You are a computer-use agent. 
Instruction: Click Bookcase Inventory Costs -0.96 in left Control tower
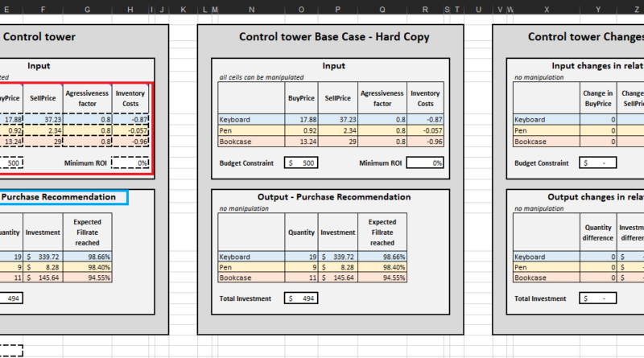pos(130,142)
